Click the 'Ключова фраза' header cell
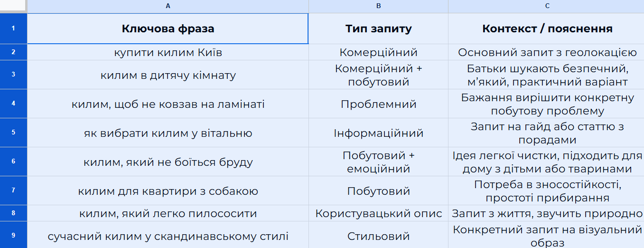 (x=168, y=29)
